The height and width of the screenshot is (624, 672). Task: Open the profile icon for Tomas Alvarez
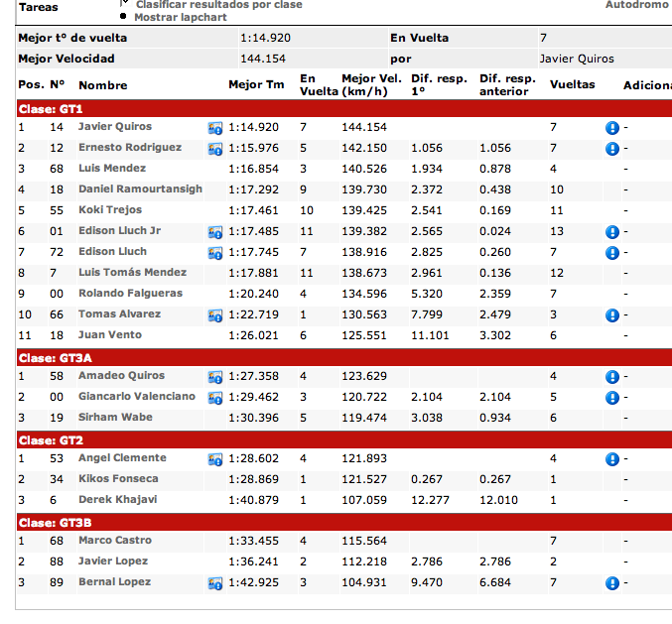(x=214, y=315)
